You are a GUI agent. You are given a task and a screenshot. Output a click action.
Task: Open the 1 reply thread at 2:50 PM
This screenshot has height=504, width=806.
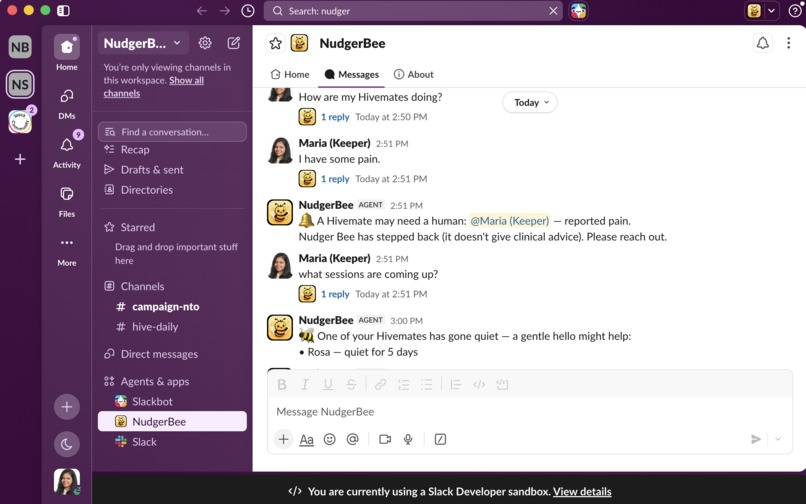(335, 117)
